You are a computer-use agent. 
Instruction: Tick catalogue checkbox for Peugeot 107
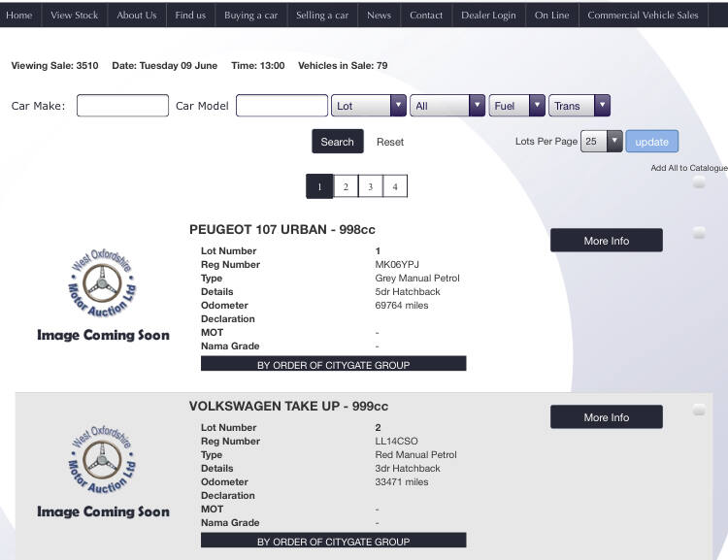tap(699, 232)
